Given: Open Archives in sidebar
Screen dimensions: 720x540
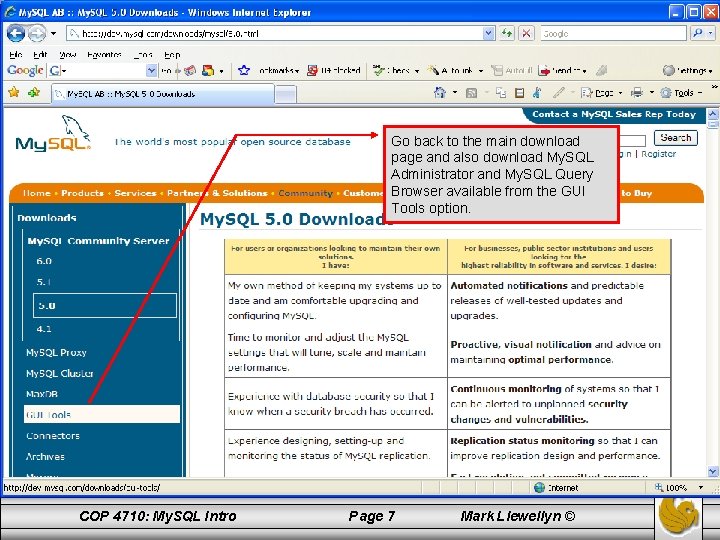Looking at the screenshot, I should click(x=45, y=456).
